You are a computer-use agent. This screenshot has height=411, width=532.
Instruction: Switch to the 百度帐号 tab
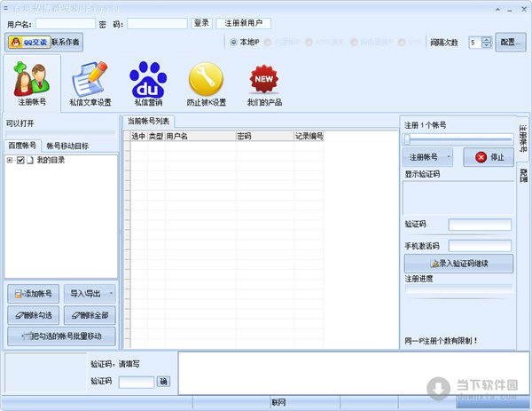pyautogui.click(x=22, y=146)
